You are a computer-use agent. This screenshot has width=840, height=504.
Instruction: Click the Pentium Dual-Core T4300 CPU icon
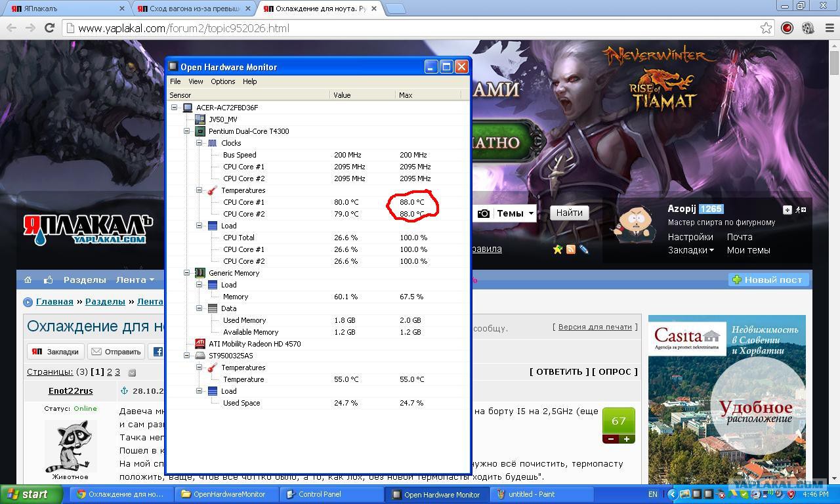tap(200, 131)
